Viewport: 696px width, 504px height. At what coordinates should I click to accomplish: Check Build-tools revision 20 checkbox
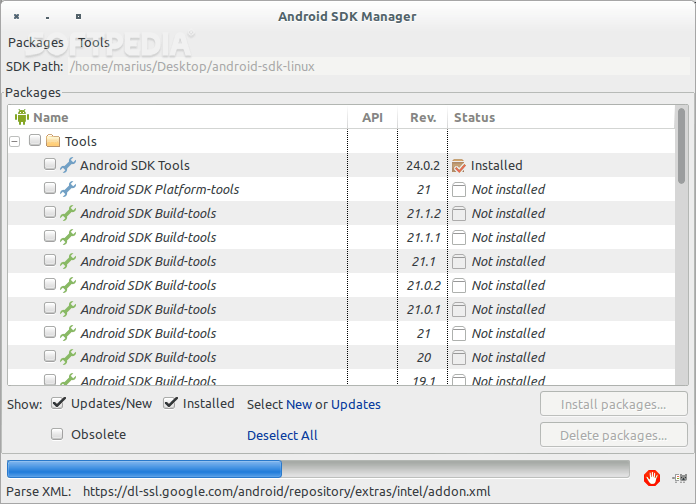click(50, 356)
